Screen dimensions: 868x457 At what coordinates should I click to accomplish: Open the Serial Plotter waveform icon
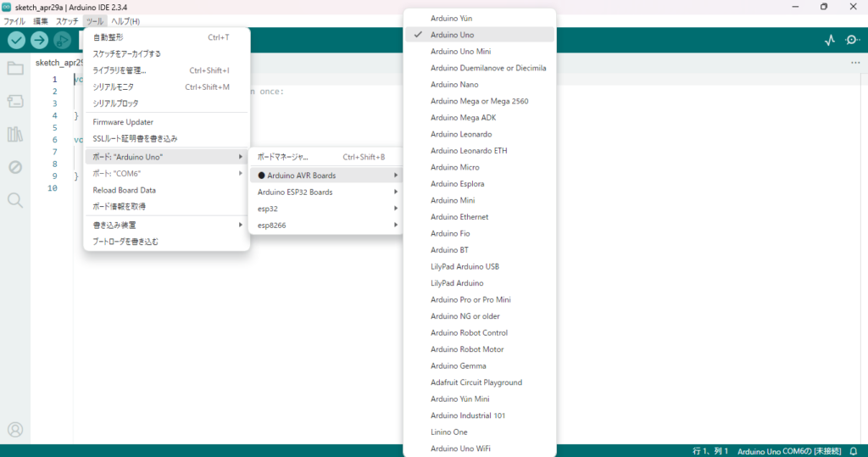click(829, 40)
